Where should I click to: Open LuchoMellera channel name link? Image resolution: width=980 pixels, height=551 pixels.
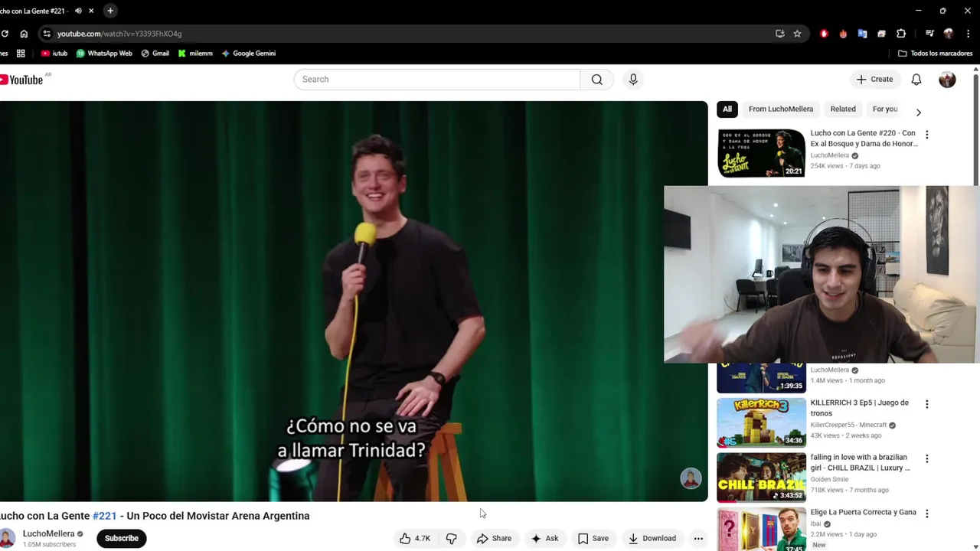click(x=48, y=533)
